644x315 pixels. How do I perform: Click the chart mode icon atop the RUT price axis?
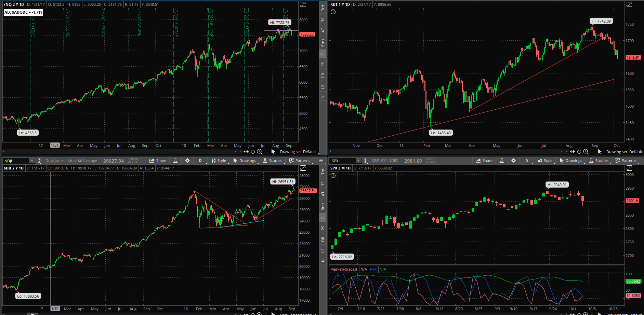(x=629, y=4)
